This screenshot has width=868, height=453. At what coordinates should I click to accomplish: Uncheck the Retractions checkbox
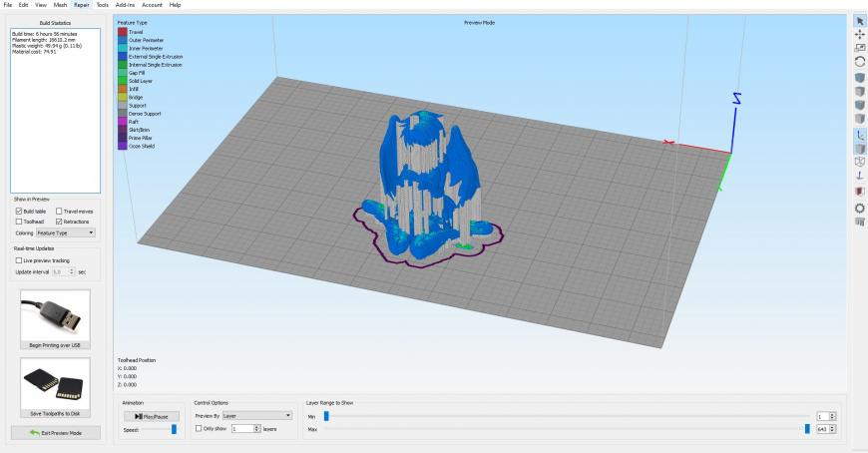click(x=59, y=222)
